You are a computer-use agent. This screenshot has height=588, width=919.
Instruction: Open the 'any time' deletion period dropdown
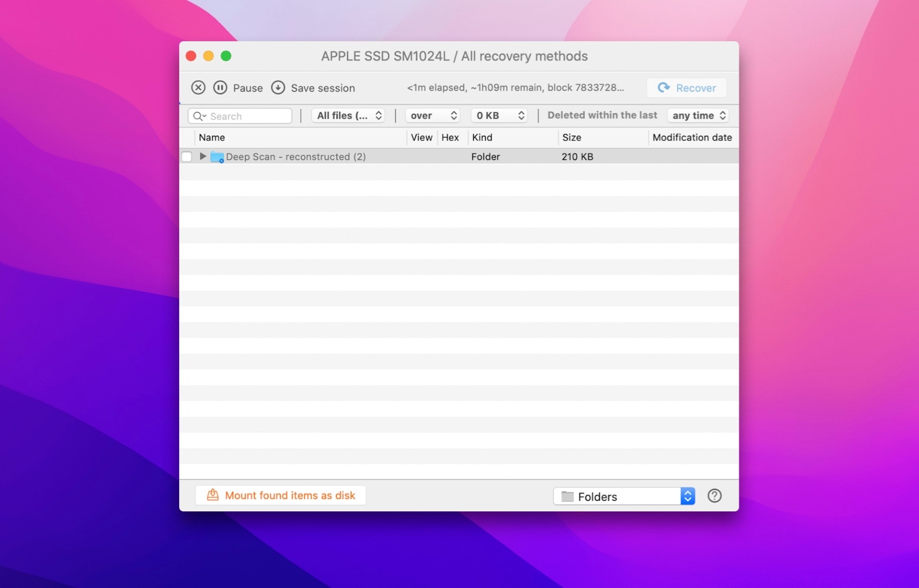tap(698, 115)
